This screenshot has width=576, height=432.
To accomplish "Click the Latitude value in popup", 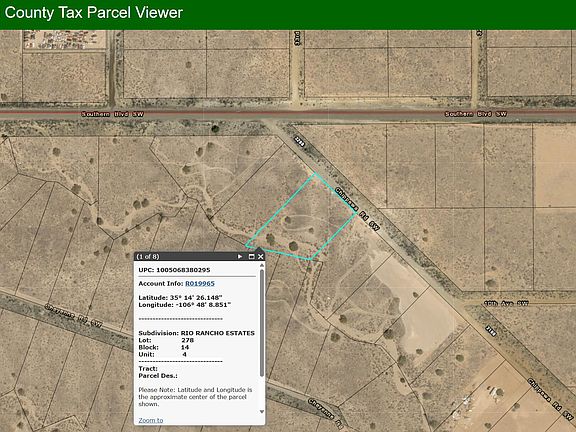I will coord(196,298).
